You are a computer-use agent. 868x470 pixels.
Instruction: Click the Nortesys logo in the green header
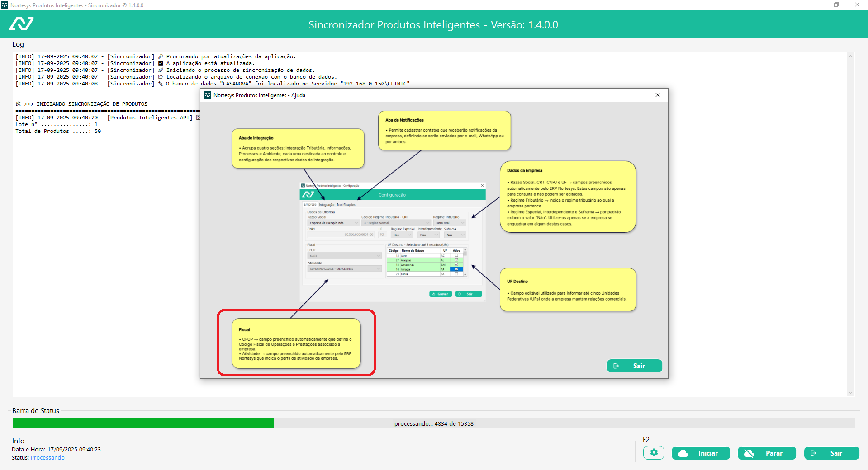click(22, 24)
